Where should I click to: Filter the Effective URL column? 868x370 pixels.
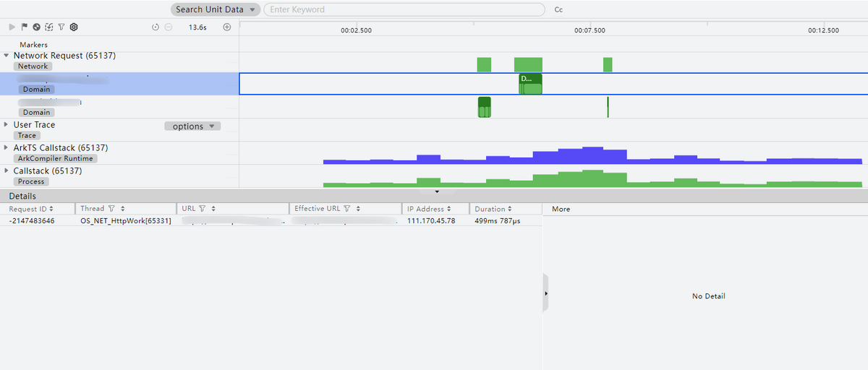(347, 209)
